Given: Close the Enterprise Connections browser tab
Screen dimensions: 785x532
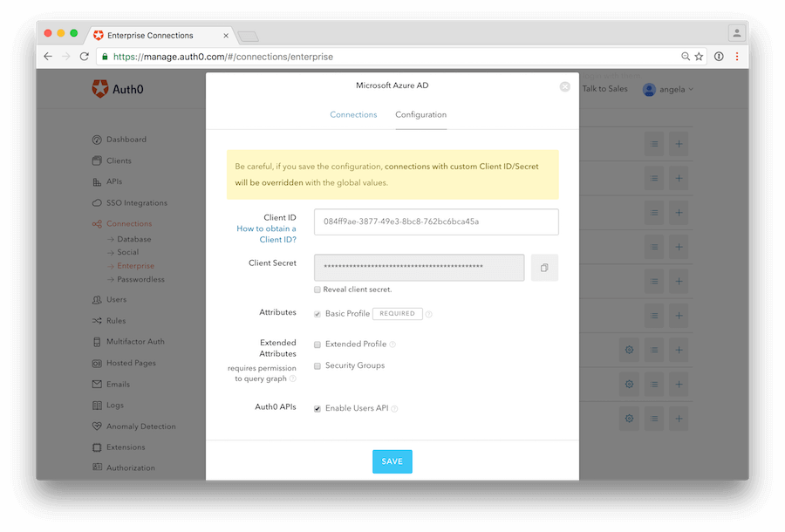Looking at the screenshot, I should pyautogui.click(x=226, y=36).
